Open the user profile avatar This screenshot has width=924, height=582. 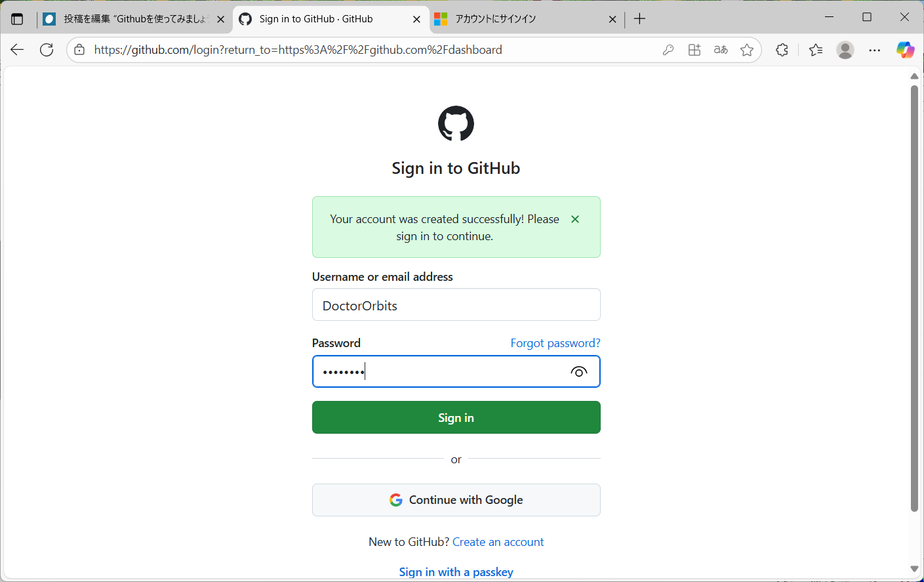coord(845,50)
